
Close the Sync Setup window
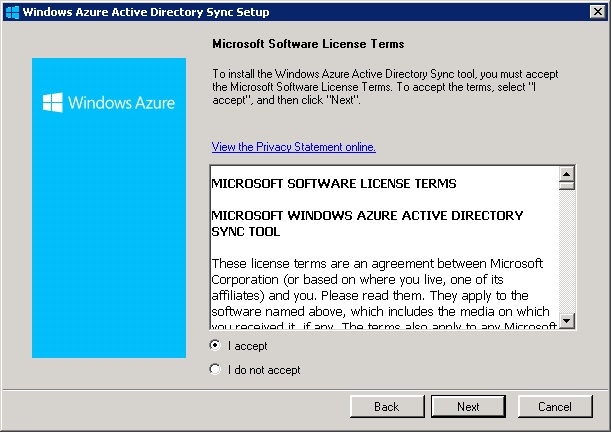(598, 12)
